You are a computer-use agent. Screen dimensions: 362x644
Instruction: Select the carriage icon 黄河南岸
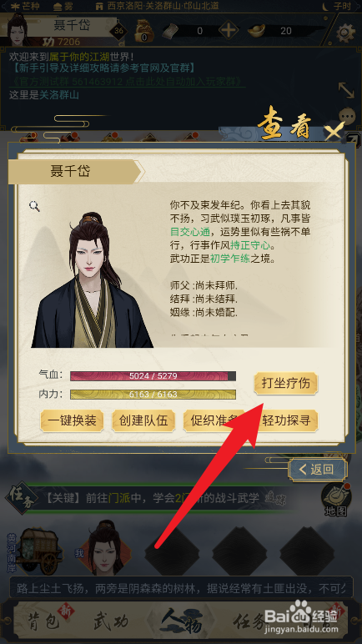pos(40,551)
